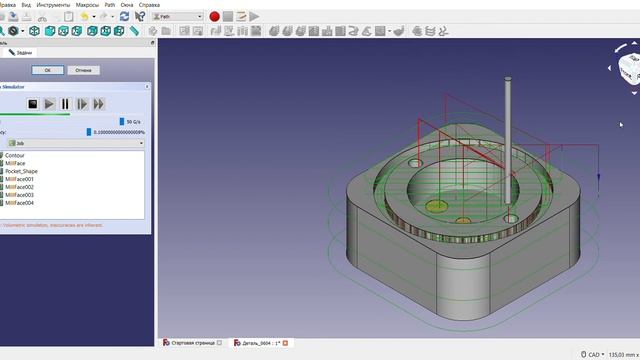Image resolution: width=640 pixels, height=360 pixels.
Task: Stop the simulation with black square
Action: [33, 104]
